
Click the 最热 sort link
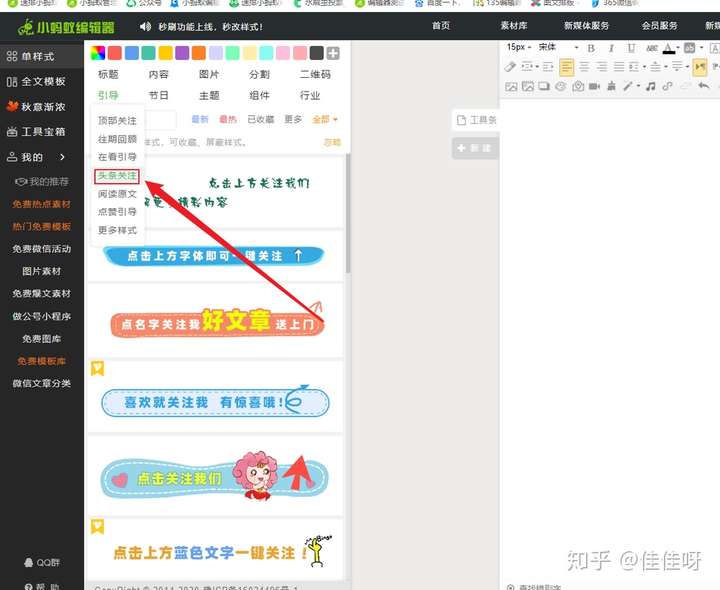(x=228, y=119)
